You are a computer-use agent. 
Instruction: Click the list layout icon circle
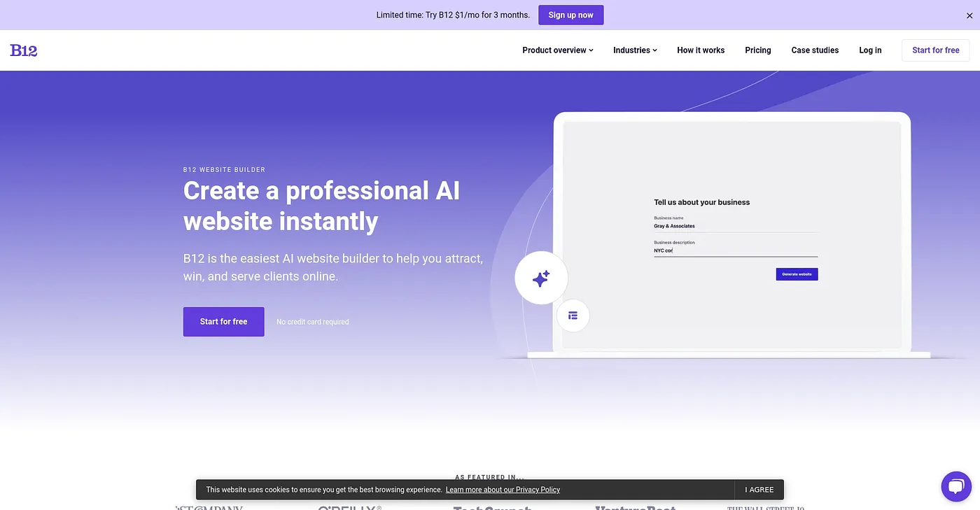tap(573, 316)
